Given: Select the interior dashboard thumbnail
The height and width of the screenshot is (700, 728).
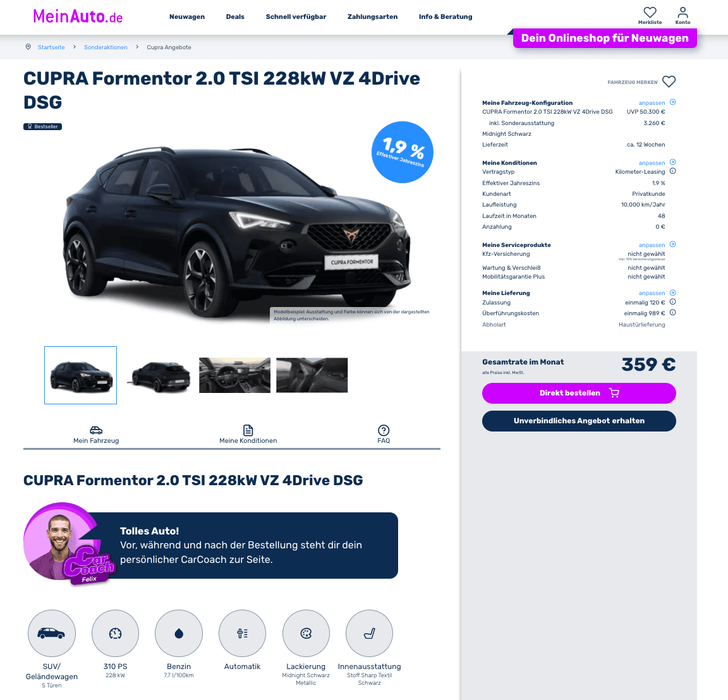Looking at the screenshot, I should click(x=234, y=375).
